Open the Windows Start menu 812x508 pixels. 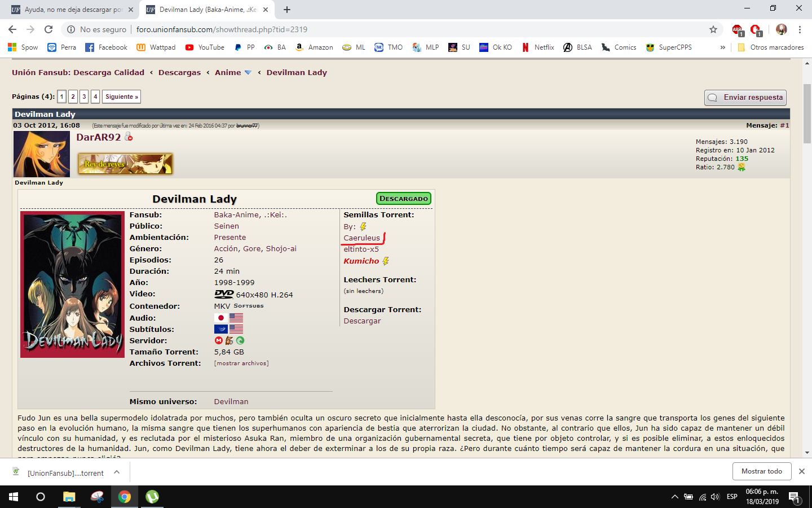coord(14,497)
